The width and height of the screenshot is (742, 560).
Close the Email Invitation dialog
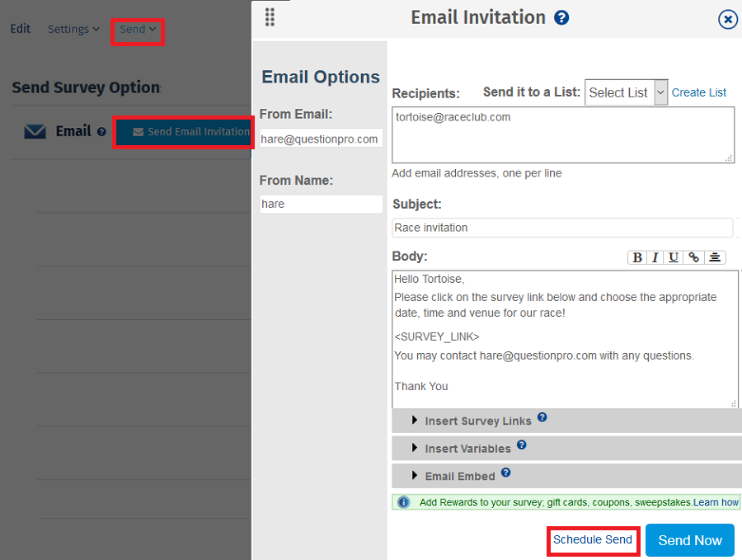pos(727,20)
